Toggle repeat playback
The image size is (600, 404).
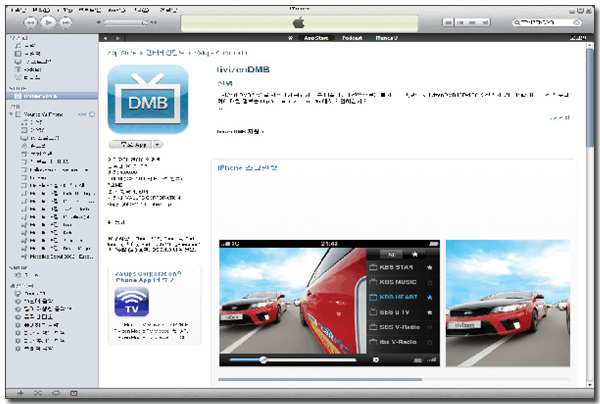pos(56,393)
